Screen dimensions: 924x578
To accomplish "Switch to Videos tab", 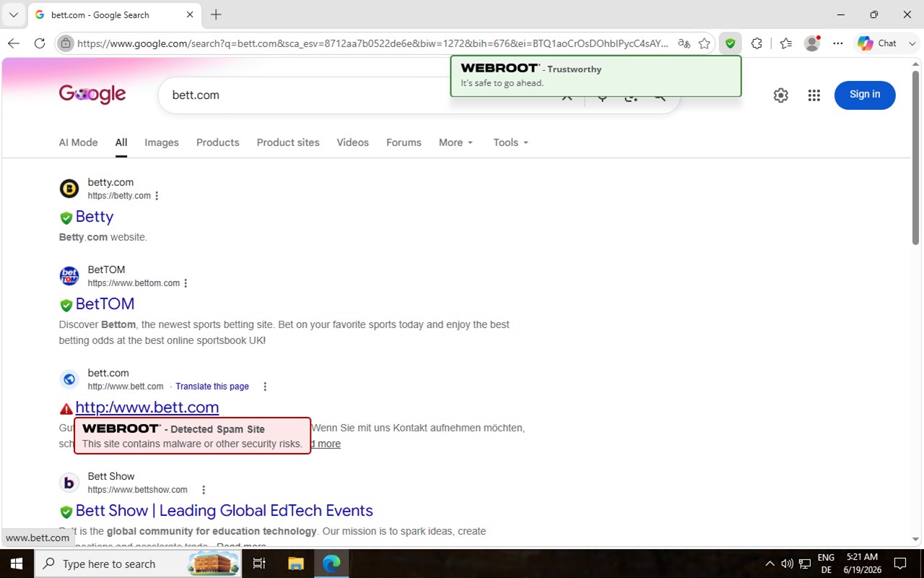I will tap(353, 142).
